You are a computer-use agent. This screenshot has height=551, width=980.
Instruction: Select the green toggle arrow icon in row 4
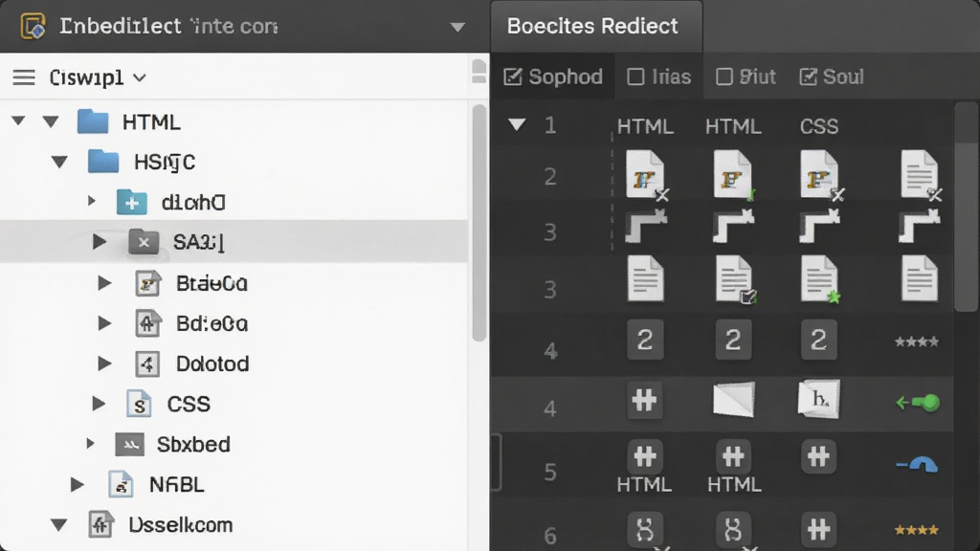pyautogui.click(x=918, y=403)
